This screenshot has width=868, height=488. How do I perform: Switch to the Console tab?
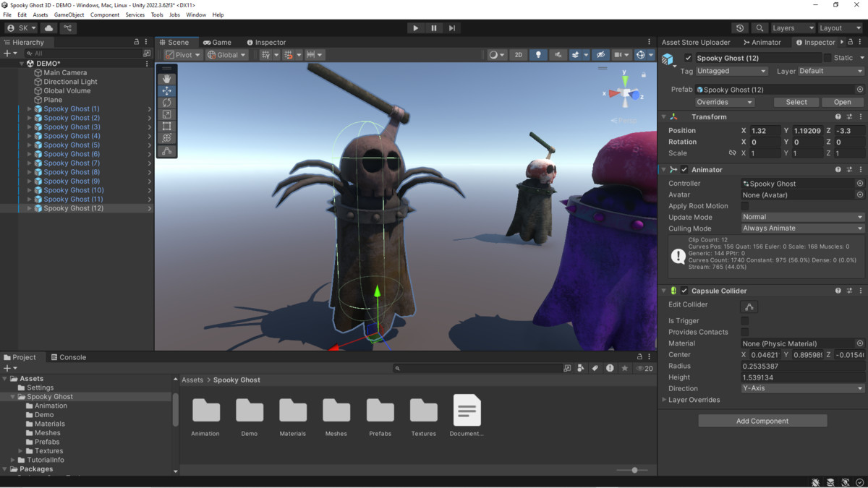[x=68, y=357]
